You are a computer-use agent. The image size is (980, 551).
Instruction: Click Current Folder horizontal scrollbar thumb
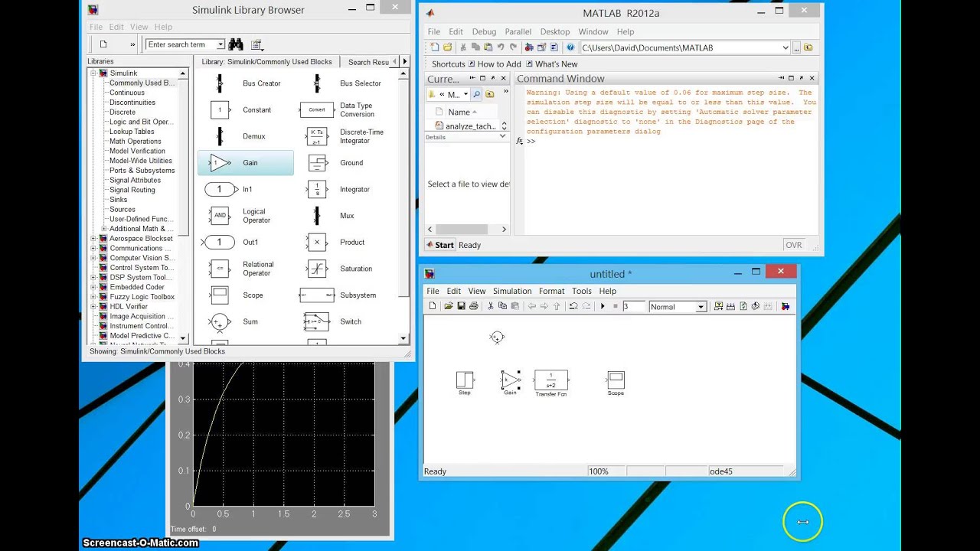tap(462, 230)
